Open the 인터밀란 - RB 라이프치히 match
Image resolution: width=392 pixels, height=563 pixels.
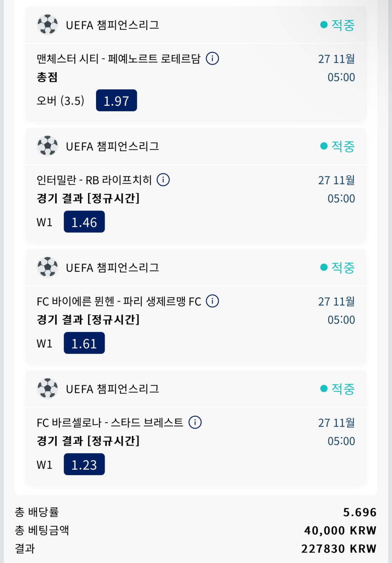[94, 180]
